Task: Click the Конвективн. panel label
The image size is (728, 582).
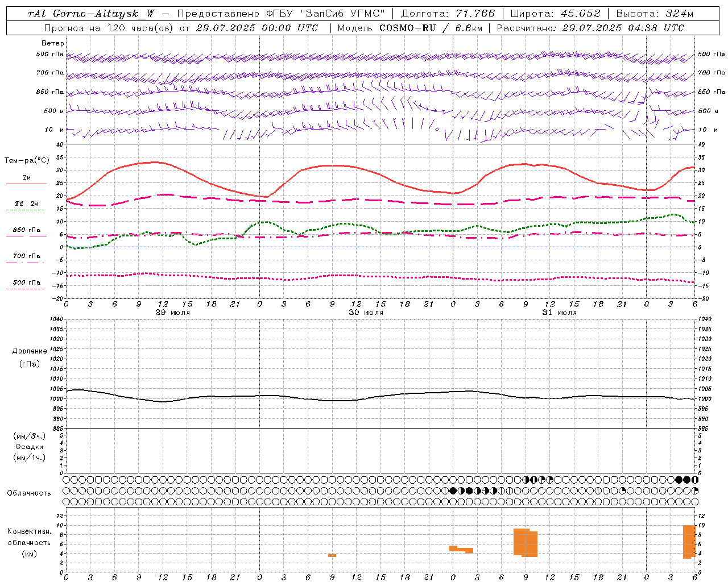Action: [29, 531]
